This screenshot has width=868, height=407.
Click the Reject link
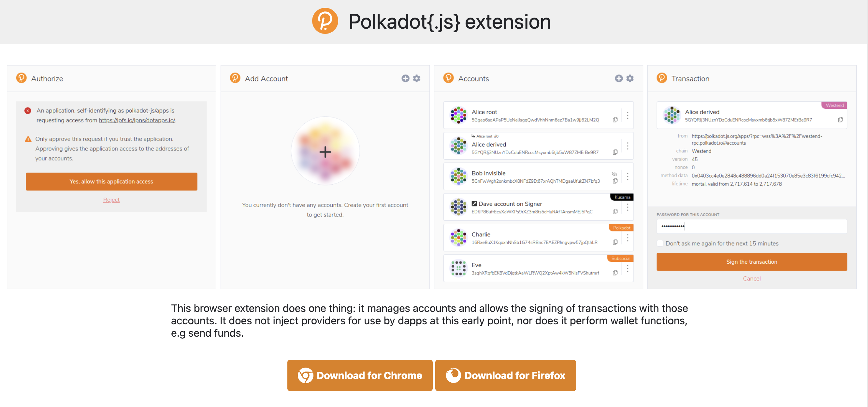[111, 200]
